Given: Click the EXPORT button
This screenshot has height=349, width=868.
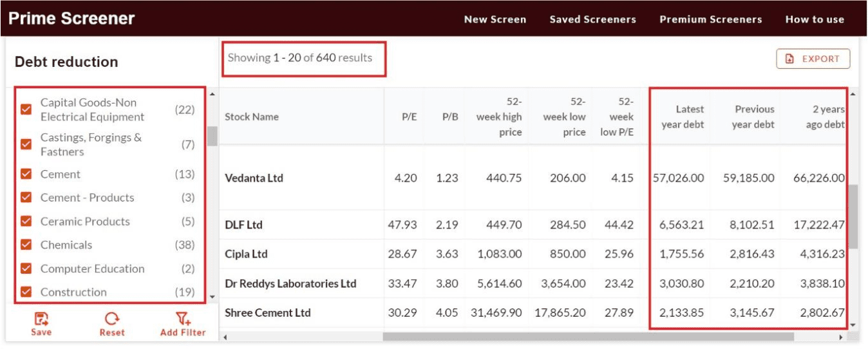Looking at the screenshot, I should 813,59.
